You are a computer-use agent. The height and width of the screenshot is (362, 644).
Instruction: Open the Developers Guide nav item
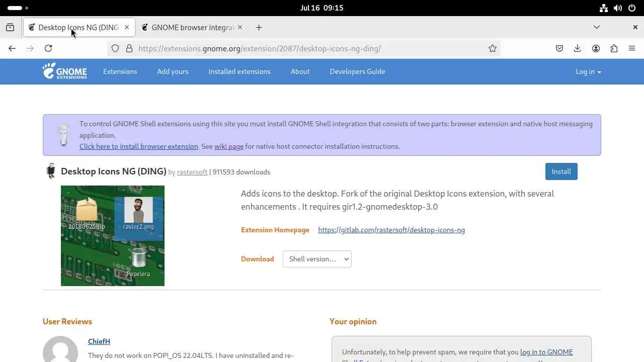[357, 71]
